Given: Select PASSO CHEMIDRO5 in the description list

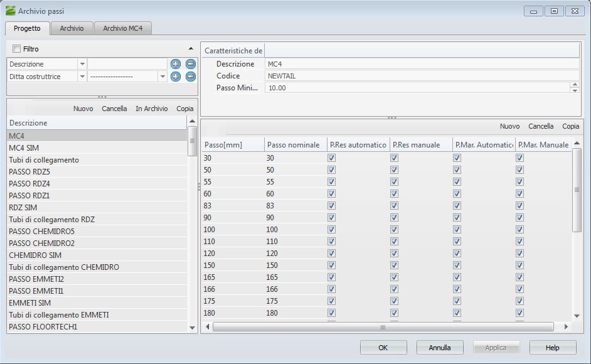Looking at the screenshot, I should (41, 231).
